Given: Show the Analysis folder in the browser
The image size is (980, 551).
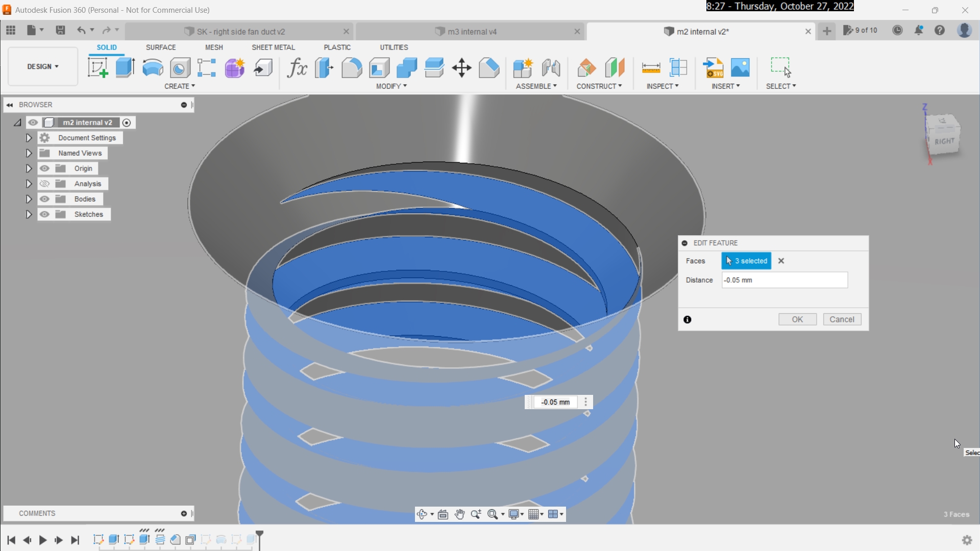Looking at the screenshot, I should tap(45, 184).
